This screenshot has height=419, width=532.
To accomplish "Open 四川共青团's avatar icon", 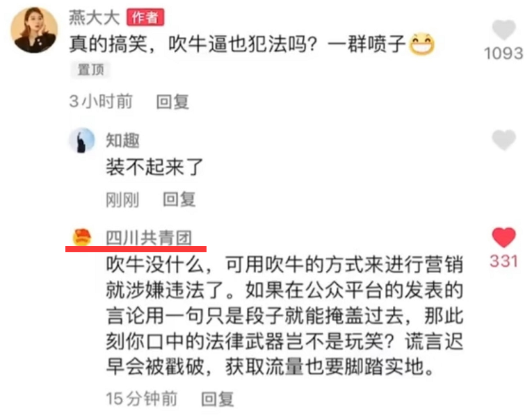I will tap(82, 237).
